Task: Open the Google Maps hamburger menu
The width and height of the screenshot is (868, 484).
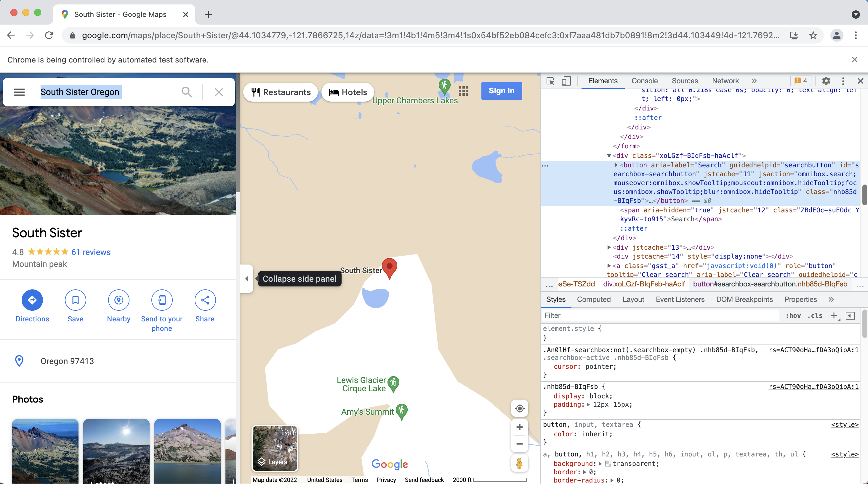Action: (x=19, y=92)
